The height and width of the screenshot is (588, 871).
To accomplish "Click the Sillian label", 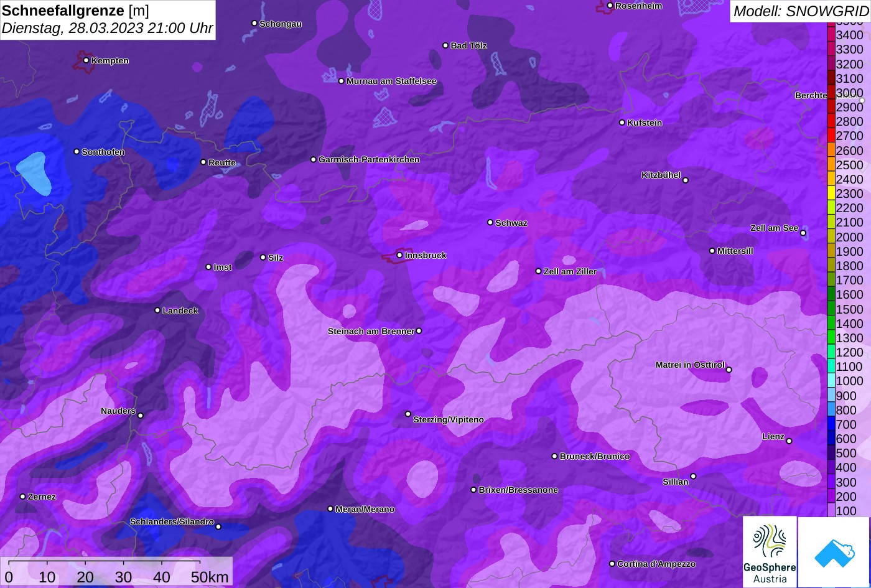I will click(x=676, y=482).
